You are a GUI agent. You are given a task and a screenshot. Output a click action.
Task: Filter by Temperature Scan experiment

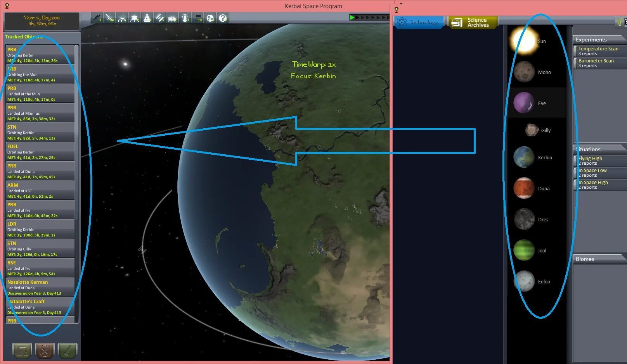click(600, 51)
